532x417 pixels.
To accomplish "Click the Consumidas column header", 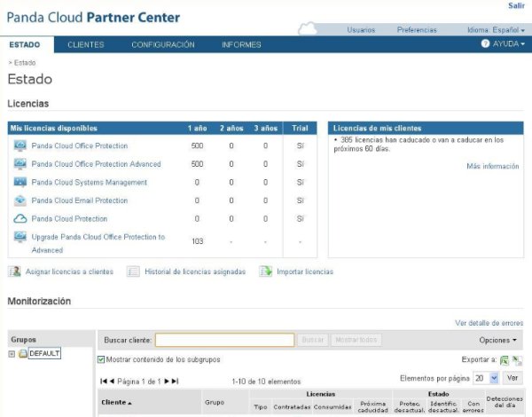I will tap(332, 407).
